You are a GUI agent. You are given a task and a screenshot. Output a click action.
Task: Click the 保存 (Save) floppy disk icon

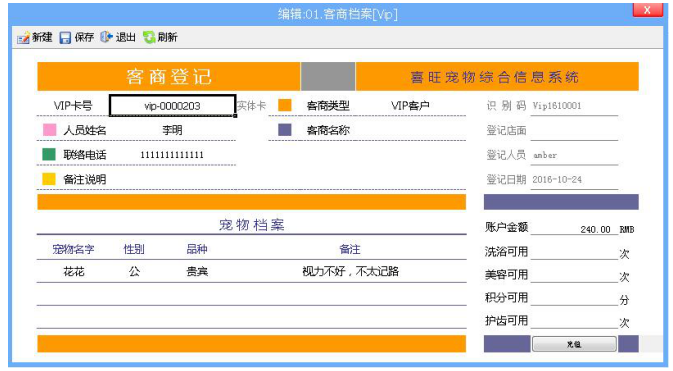point(65,38)
